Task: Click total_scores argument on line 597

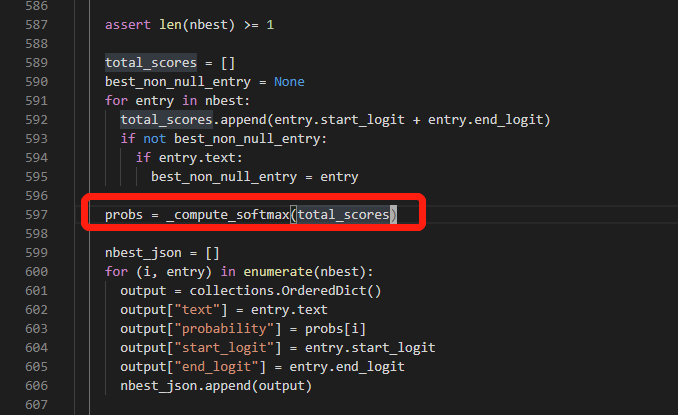Action: [x=343, y=215]
